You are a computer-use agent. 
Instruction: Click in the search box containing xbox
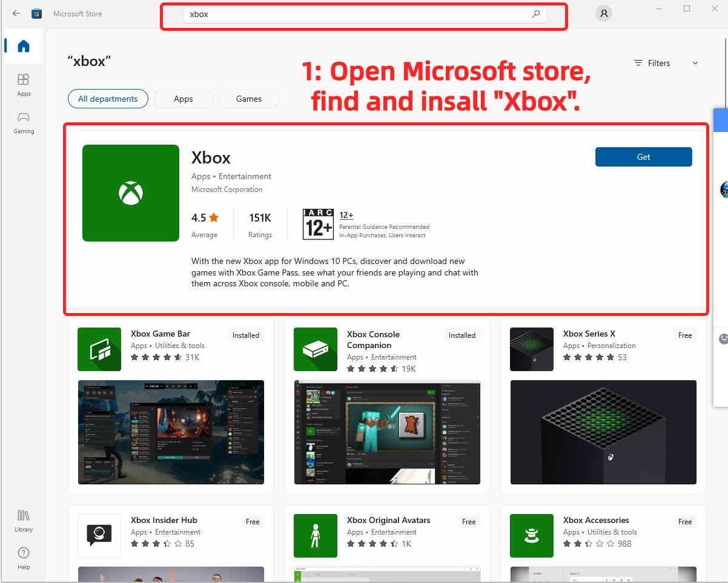(357, 14)
